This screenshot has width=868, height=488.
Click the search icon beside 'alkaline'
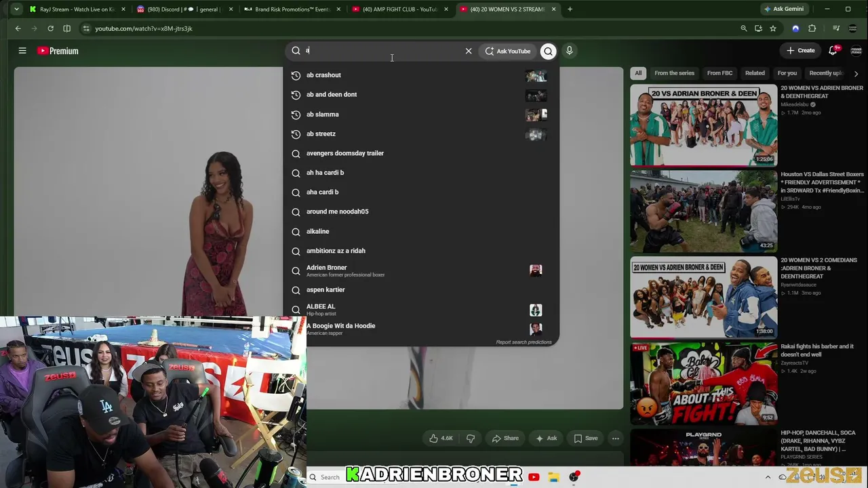pyautogui.click(x=296, y=231)
